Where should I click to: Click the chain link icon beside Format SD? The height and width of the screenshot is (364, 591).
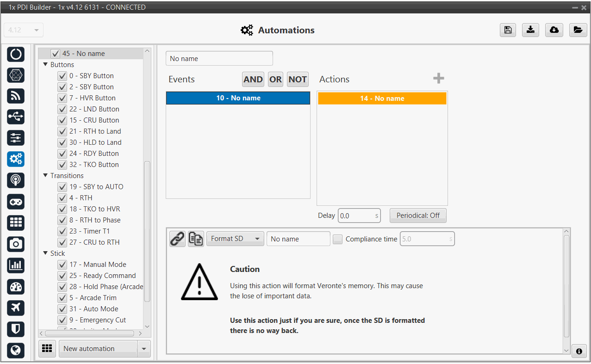[x=177, y=239]
